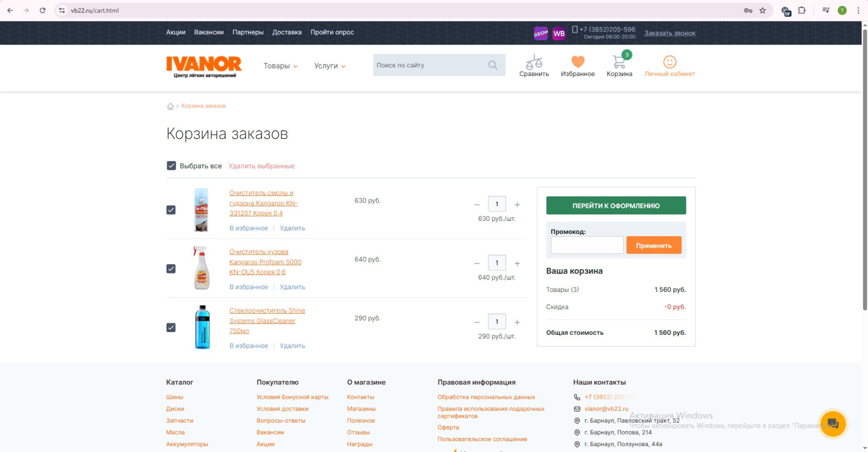Image resolution: width=868 pixels, height=452 pixels.
Task: Expand the Услуги dropdown menu
Action: pos(330,66)
